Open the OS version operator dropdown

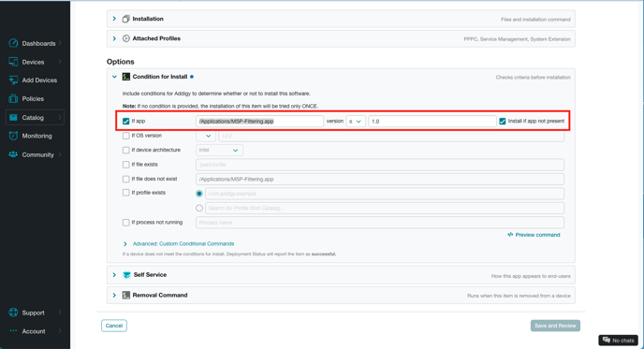coord(206,136)
